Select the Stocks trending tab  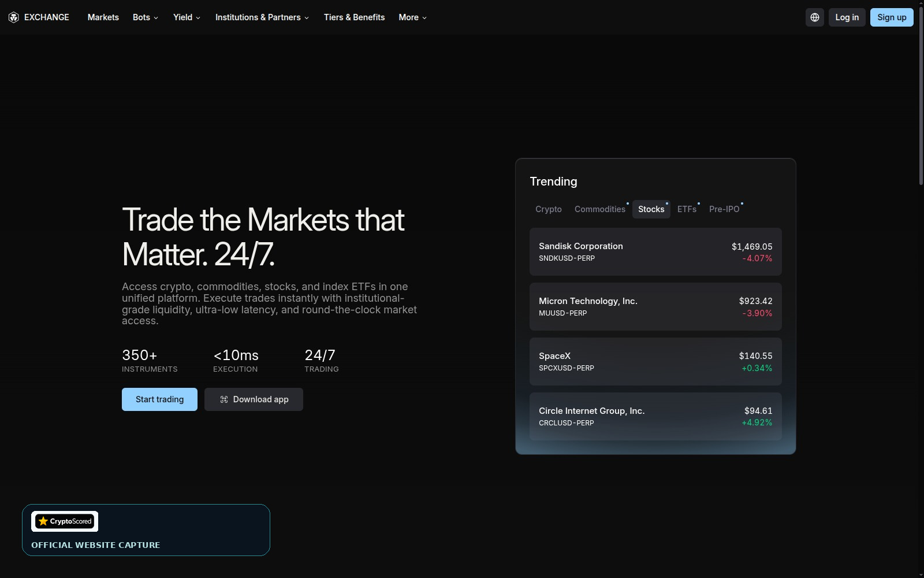point(651,209)
